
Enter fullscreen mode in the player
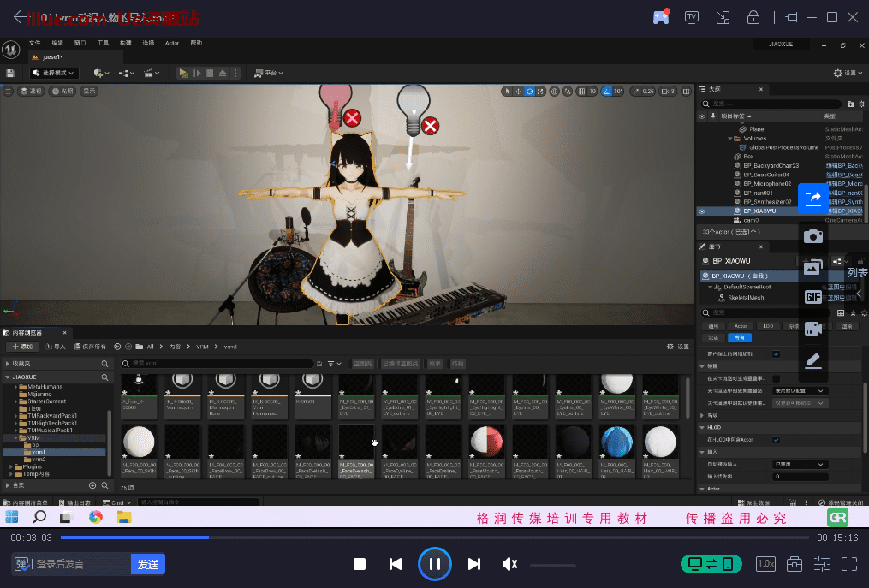pos(848,564)
